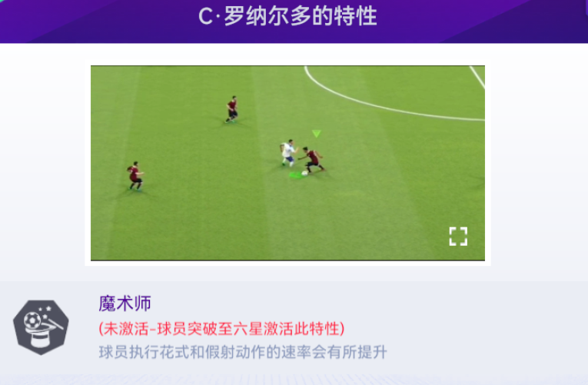
Task: Tap the magician hat trait icon
Action: coord(41,327)
